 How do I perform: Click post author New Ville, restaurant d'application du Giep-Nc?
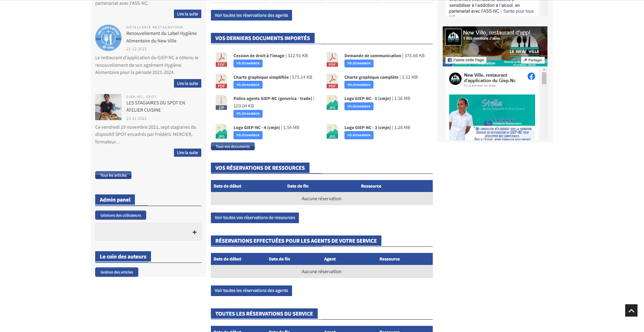coord(490,78)
